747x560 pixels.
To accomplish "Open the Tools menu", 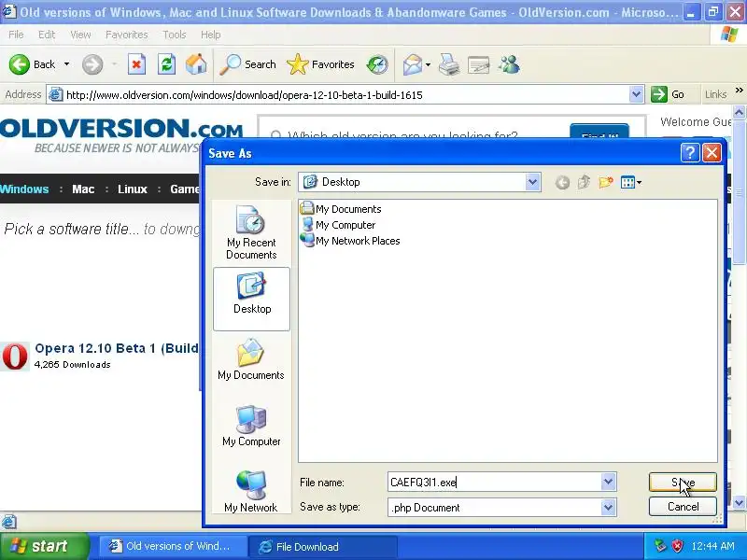I will tap(175, 35).
